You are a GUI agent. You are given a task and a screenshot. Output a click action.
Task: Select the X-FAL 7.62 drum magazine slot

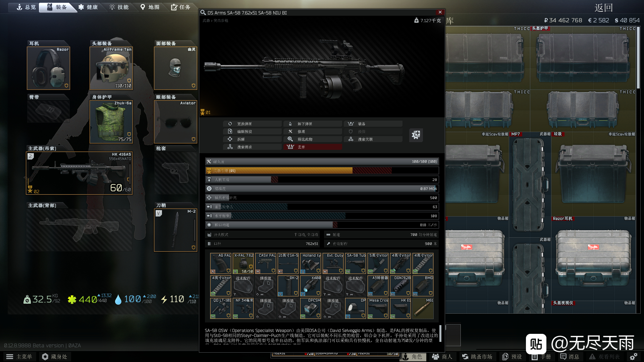243,263
